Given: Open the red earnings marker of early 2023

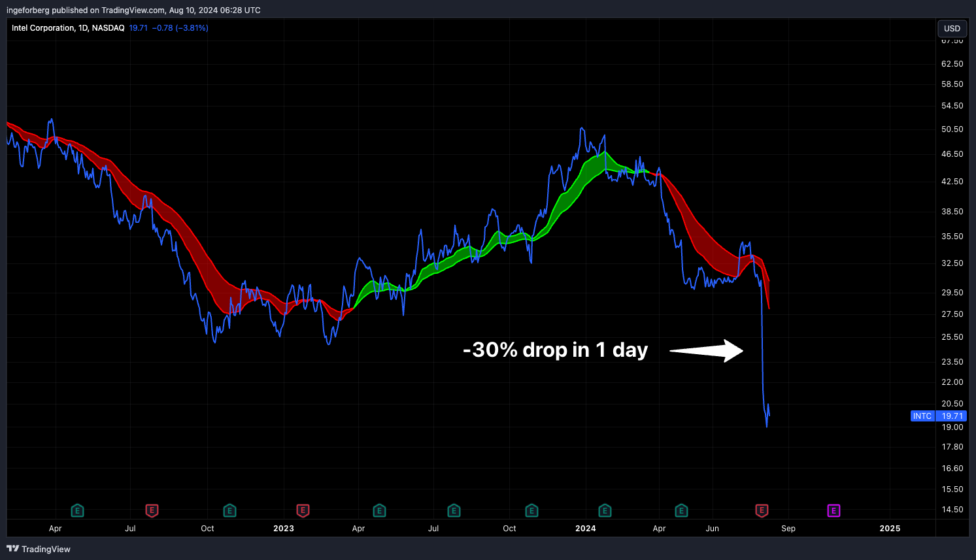Looking at the screenshot, I should 303,510.
